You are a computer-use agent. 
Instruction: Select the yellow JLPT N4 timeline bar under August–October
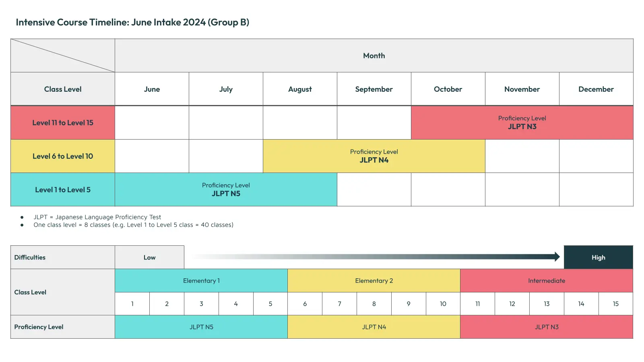coord(374,156)
